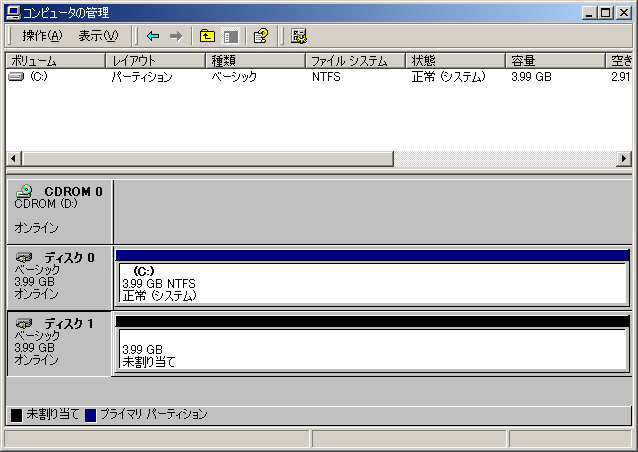
Task: Open the 表示(V) menu
Action: [98, 36]
